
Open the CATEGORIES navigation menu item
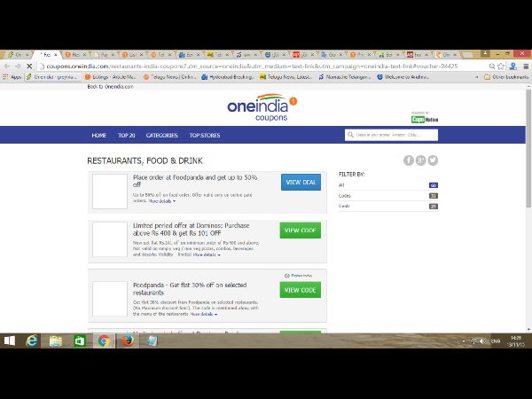(162, 136)
